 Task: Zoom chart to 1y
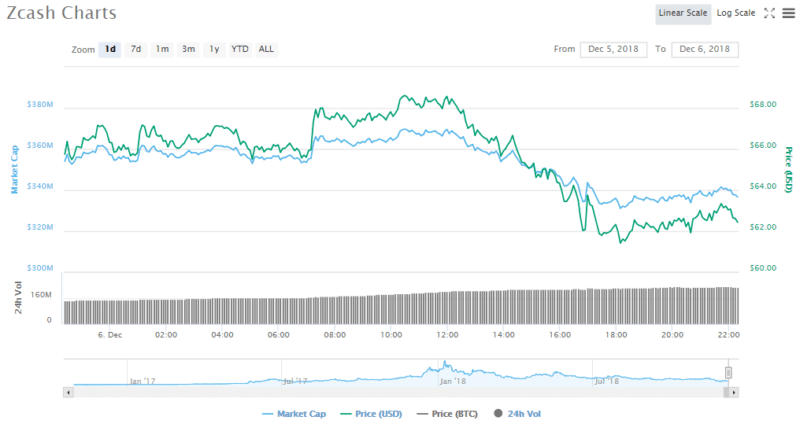point(214,49)
